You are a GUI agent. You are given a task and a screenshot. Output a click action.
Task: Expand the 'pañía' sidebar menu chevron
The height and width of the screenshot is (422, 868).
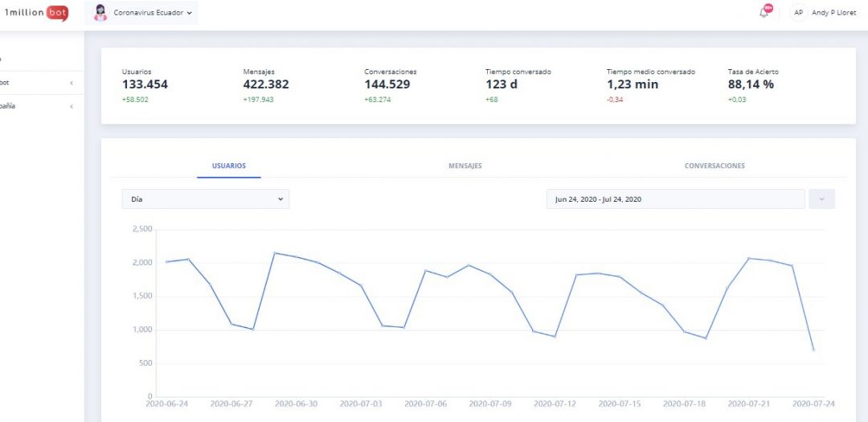click(x=72, y=106)
